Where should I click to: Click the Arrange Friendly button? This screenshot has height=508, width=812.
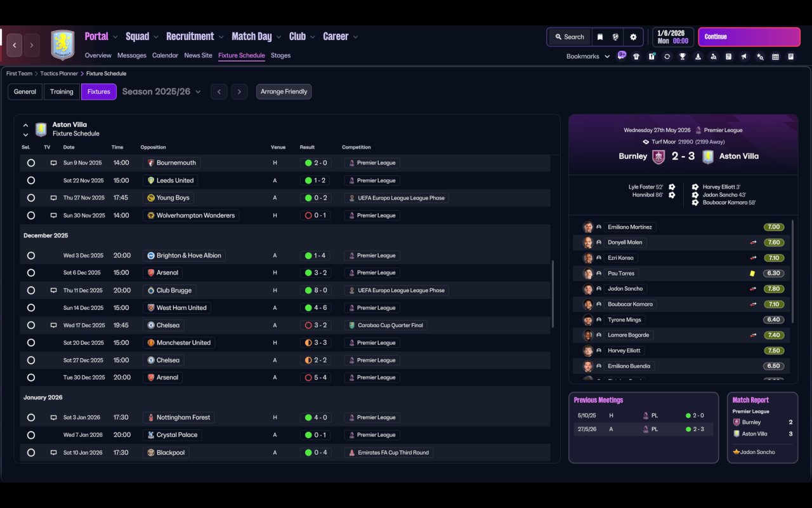coord(284,92)
